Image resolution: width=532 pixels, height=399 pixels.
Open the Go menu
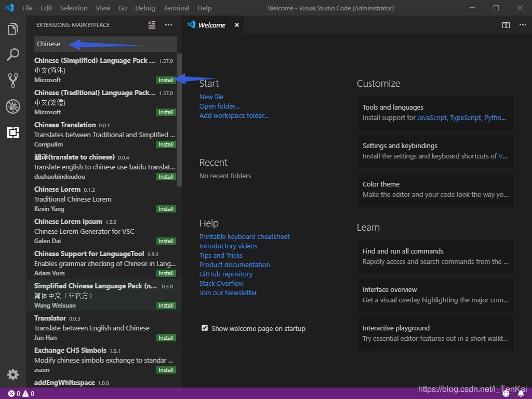[123, 8]
